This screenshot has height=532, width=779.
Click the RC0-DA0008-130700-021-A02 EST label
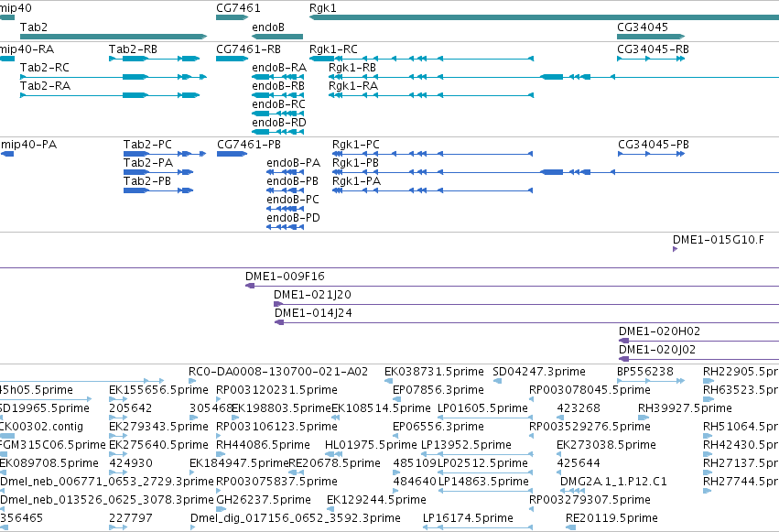[278, 372]
